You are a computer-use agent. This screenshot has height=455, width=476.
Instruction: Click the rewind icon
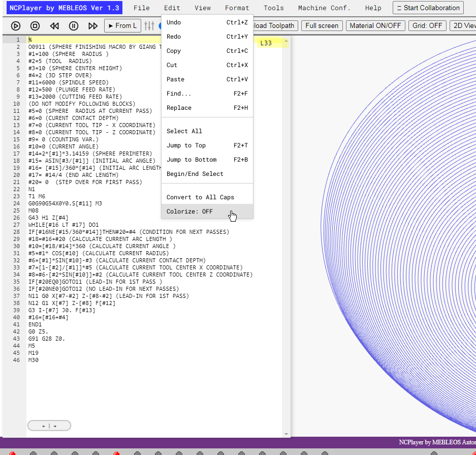pyautogui.click(x=54, y=26)
